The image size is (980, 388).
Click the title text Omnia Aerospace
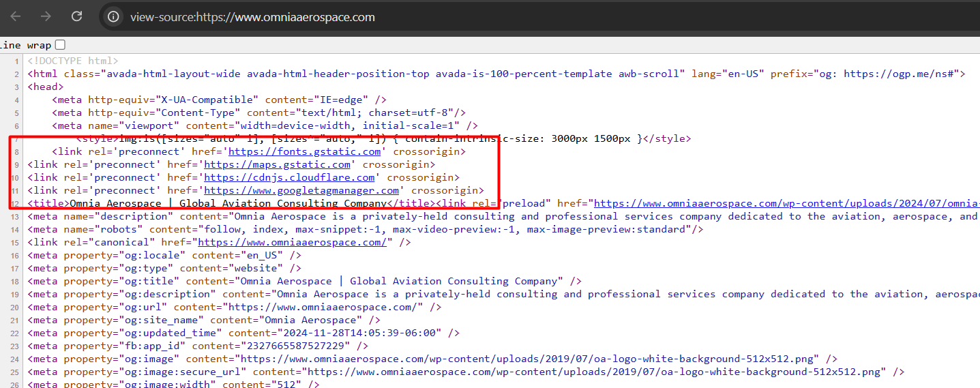[228, 203]
